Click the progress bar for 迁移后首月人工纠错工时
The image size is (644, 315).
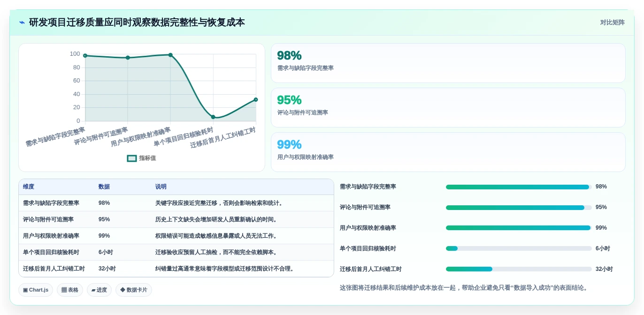(x=519, y=269)
